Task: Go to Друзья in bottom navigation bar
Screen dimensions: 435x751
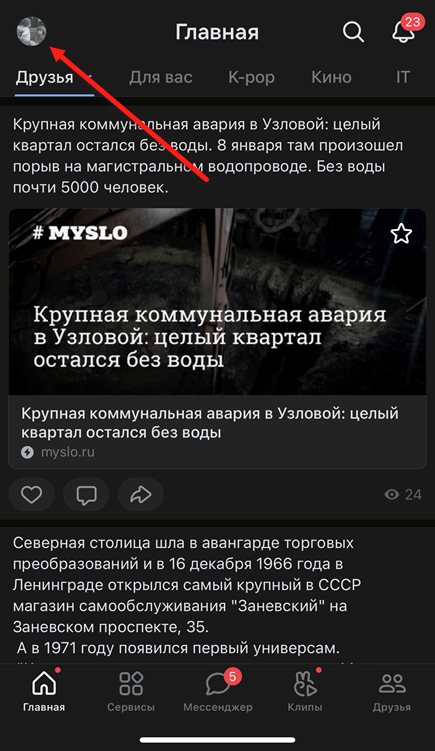Action: [x=392, y=691]
